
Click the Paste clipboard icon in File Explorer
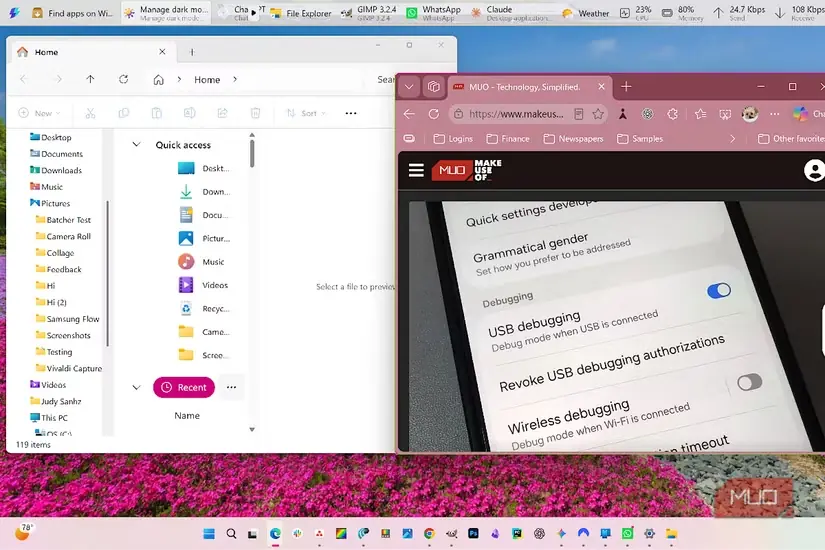(x=157, y=113)
